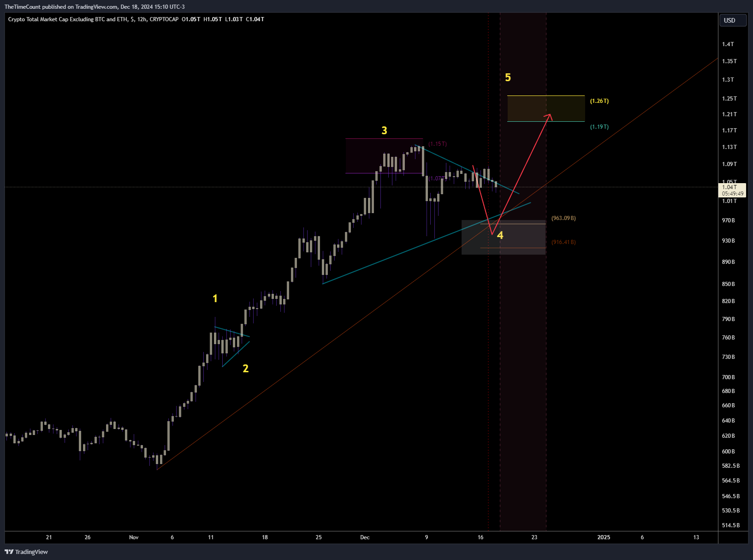Select the yellow wave label 5
The width and height of the screenshot is (753, 560).
click(x=508, y=77)
